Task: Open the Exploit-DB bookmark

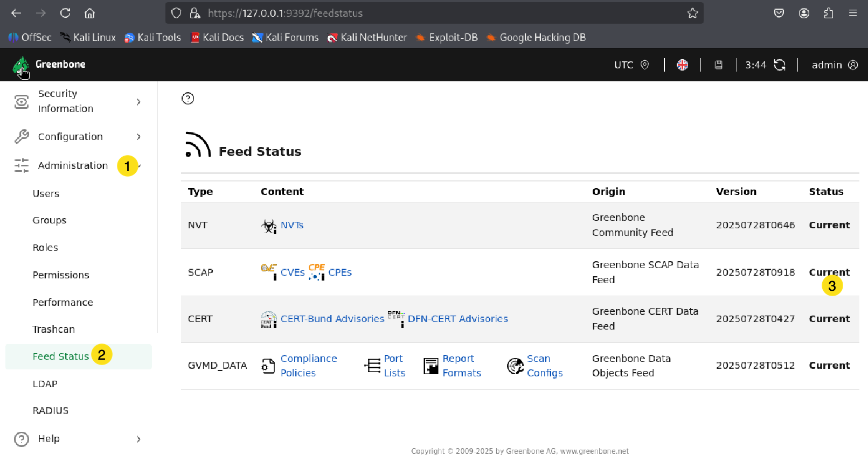Action: coord(447,38)
